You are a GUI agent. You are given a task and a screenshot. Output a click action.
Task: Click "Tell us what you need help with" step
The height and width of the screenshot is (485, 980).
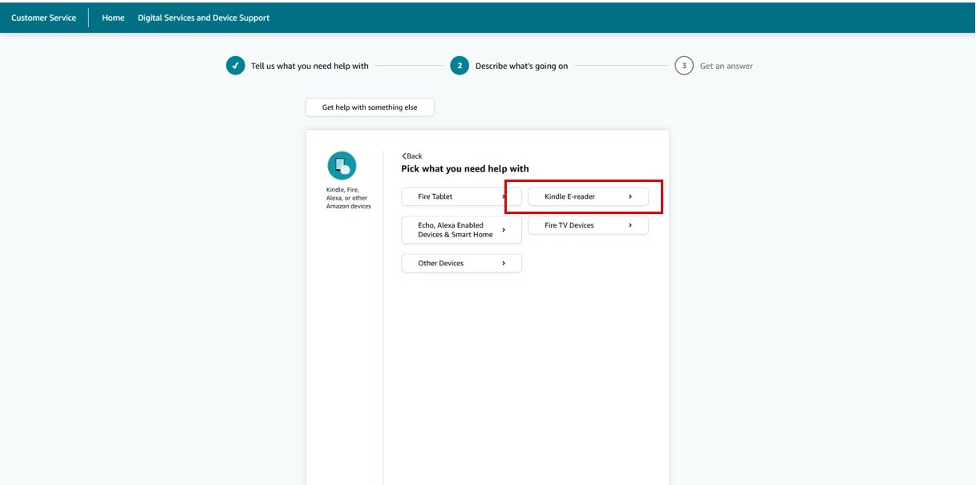tap(310, 66)
